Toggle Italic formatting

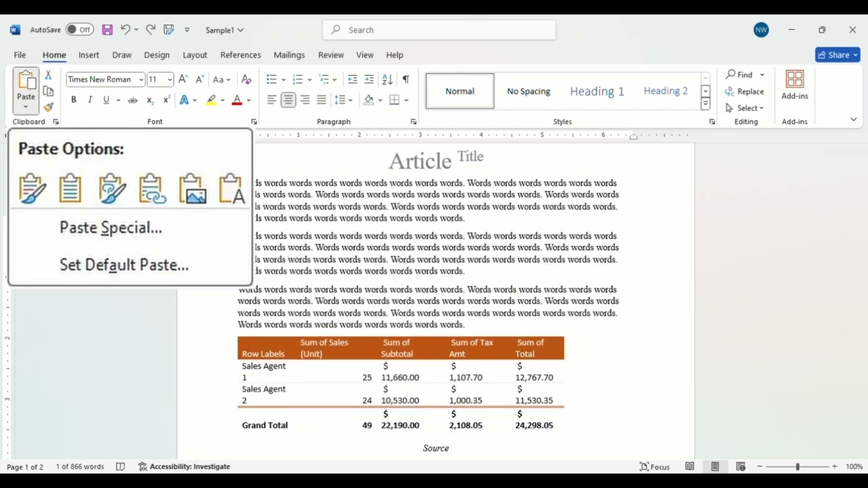coord(90,100)
